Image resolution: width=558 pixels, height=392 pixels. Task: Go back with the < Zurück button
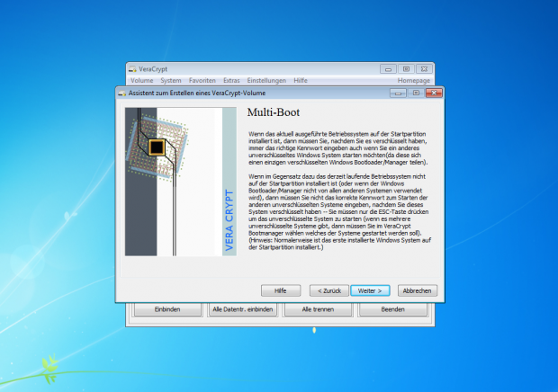(x=329, y=290)
